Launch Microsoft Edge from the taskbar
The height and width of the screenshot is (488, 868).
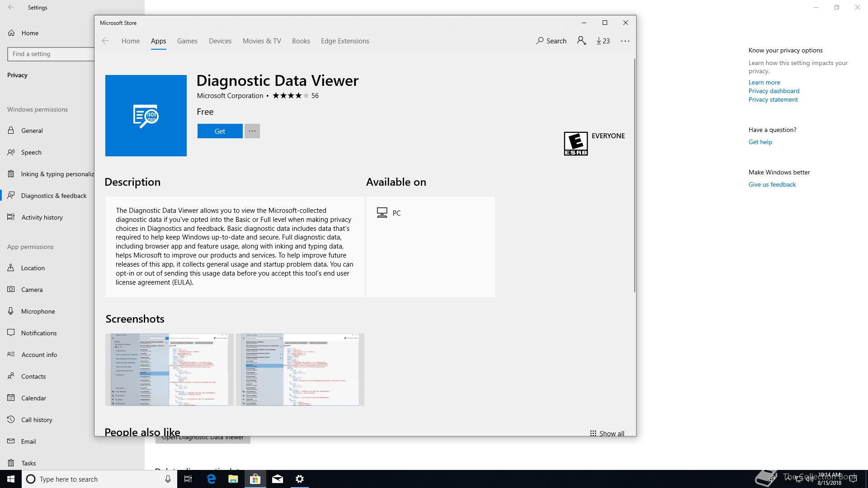[x=211, y=479]
